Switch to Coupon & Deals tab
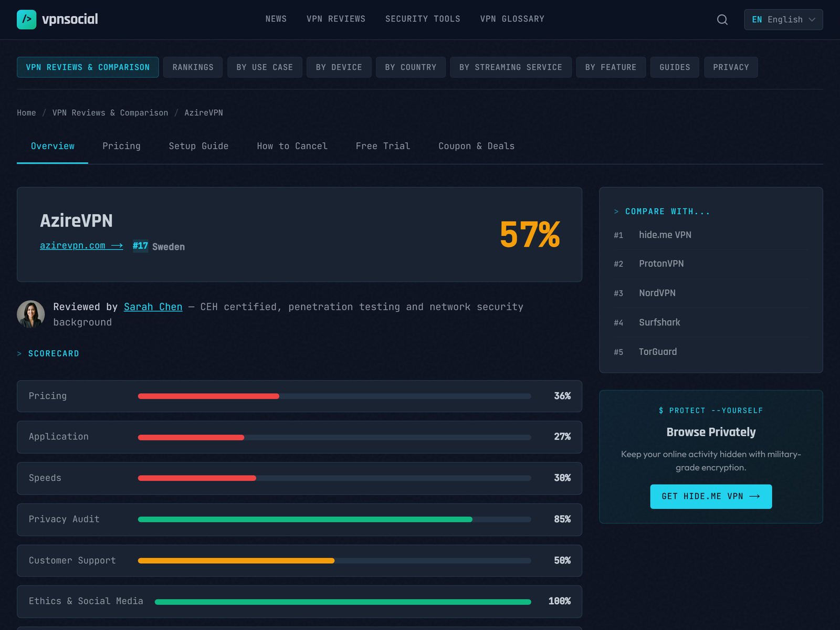The width and height of the screenshot is (840, 630). (x=476, y=146)
